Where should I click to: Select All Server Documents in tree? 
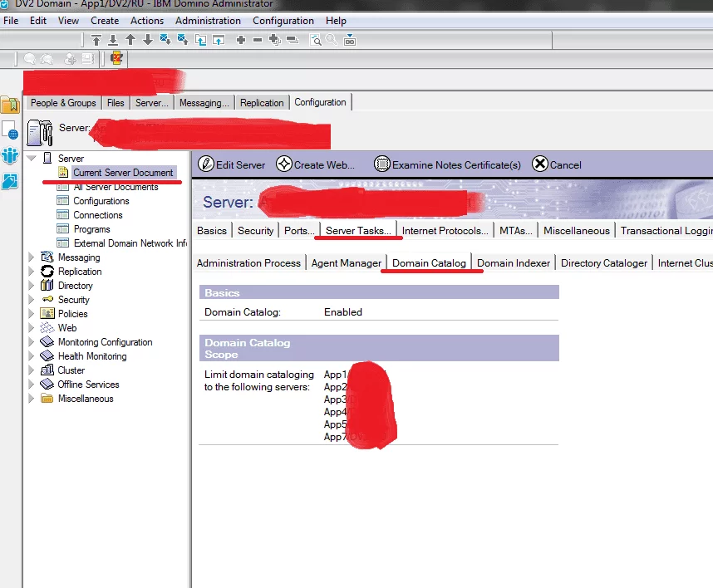click(116, 187)
